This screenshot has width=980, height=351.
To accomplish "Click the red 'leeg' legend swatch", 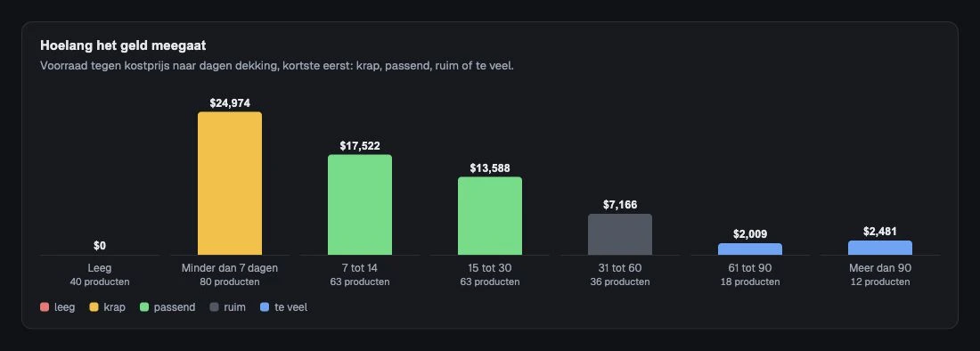I will [x=45, y=307].
